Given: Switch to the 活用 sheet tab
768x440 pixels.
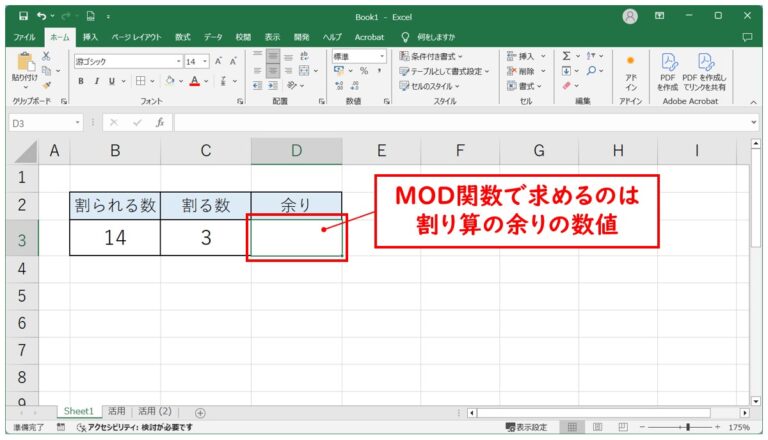Looking at the screenshot, I should [x=118, y=411].
